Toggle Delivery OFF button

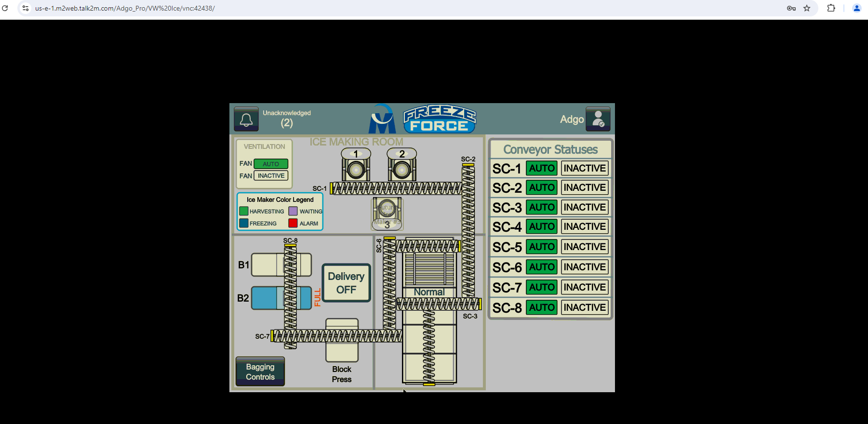coord(346,283)
